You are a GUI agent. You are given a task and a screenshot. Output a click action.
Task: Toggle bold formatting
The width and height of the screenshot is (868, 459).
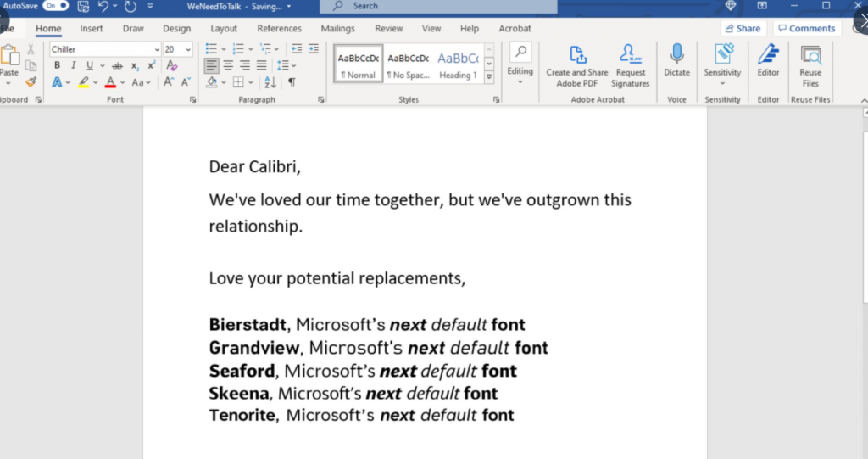point(57,65)
